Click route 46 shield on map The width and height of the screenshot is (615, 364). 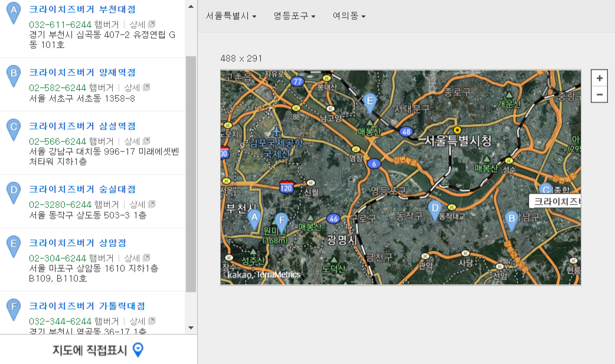click(333, 219)
